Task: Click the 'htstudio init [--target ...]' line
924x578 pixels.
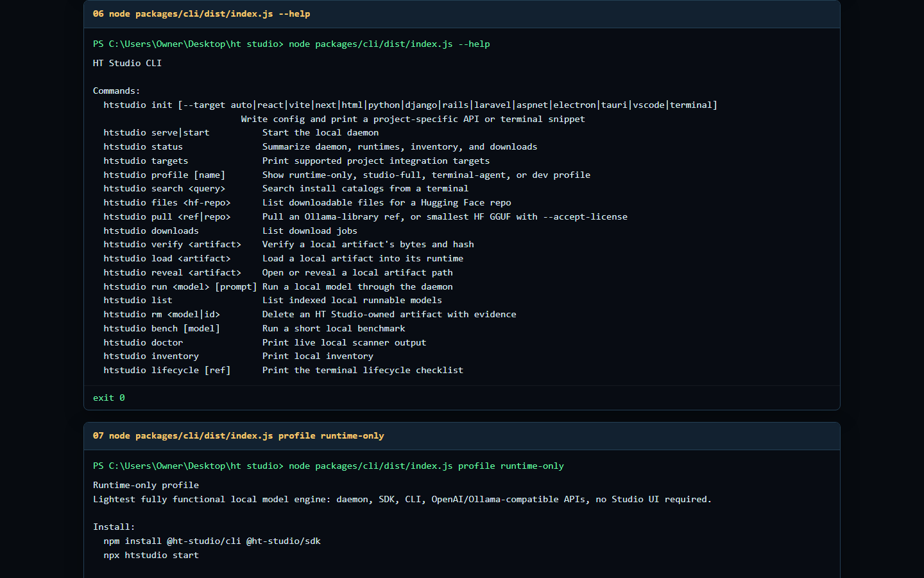Action: (x=411, y=105)
